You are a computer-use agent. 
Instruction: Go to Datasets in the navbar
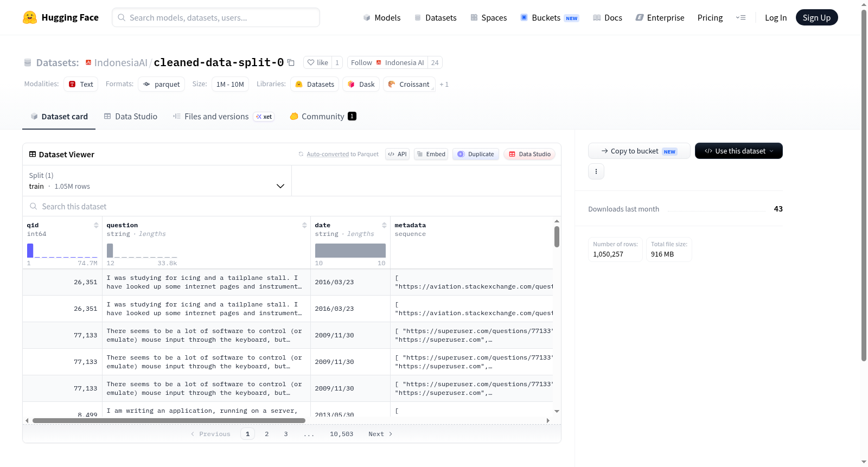click(x=436, y=17)
